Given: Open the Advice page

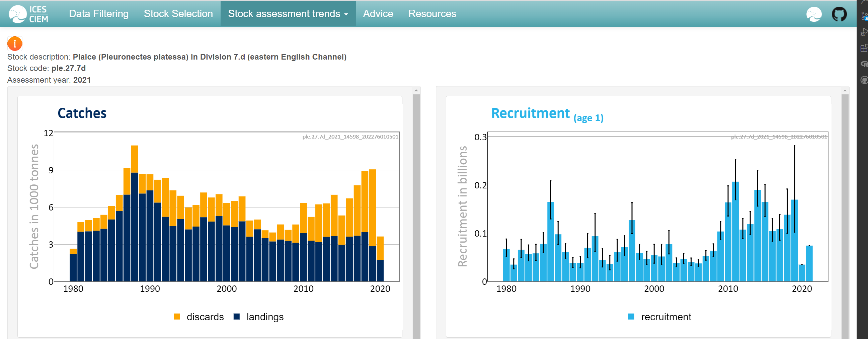Looking at the screenshot, I should 378,13.
